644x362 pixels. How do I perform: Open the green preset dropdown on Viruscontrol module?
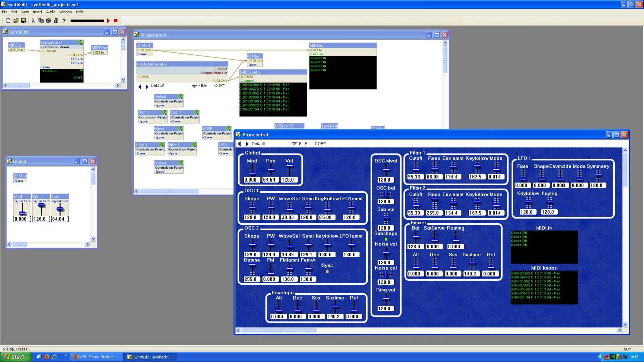(80, 71)
